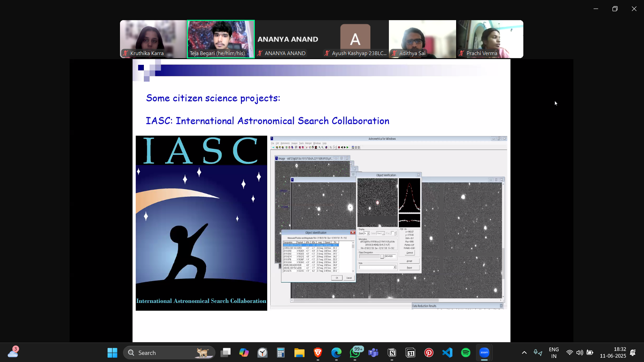
Task: Click the IASC logo image on the slide
Action: point(201,223)
